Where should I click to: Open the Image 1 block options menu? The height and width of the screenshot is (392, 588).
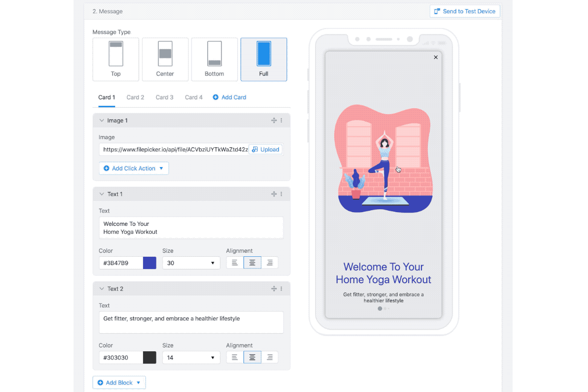coord(281,121)
